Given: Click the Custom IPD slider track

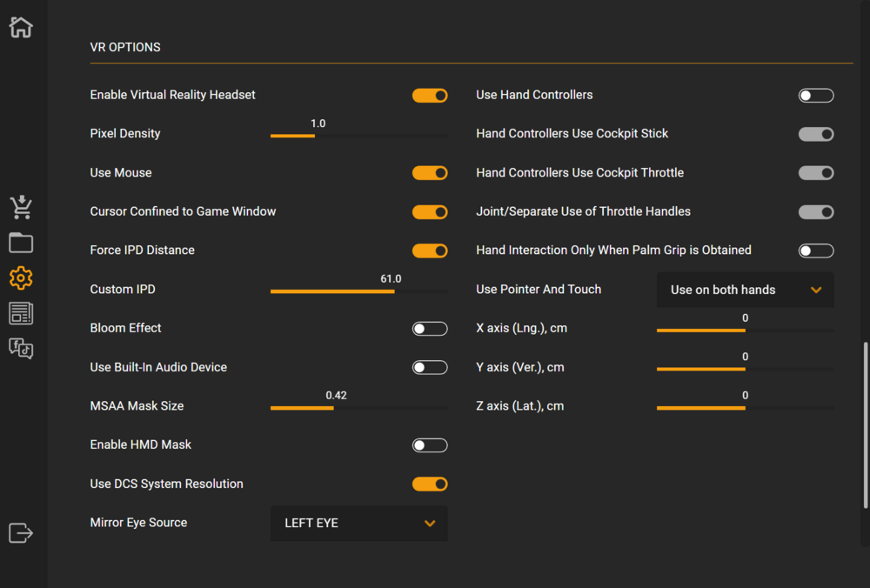Looking at the screenshot, I should (x=358, y=291).
